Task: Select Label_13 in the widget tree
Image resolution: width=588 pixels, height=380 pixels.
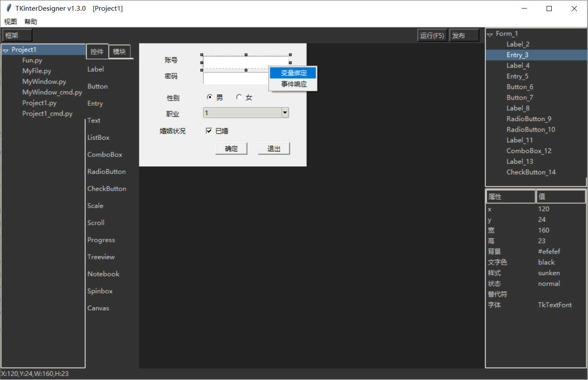Action: tap(520, 162)
